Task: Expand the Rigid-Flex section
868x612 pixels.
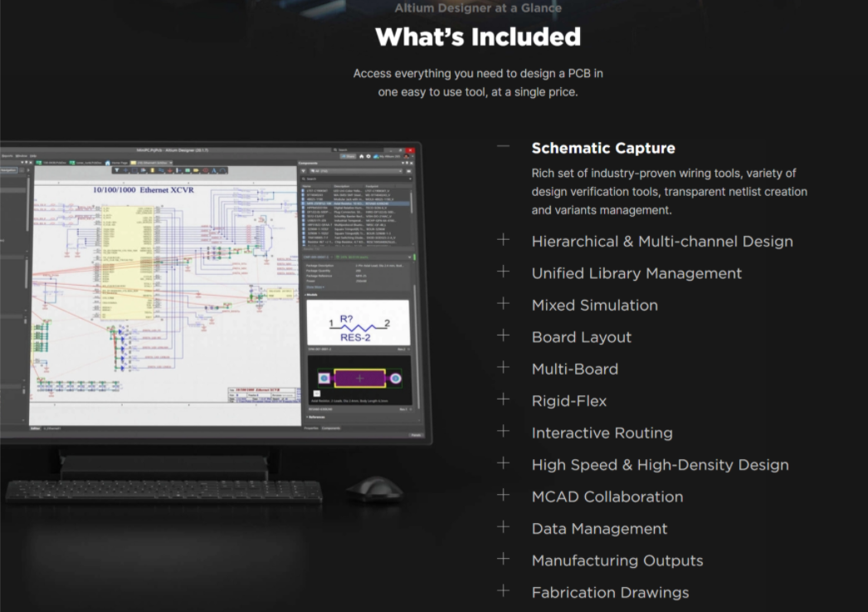Action: click(503, 399)
